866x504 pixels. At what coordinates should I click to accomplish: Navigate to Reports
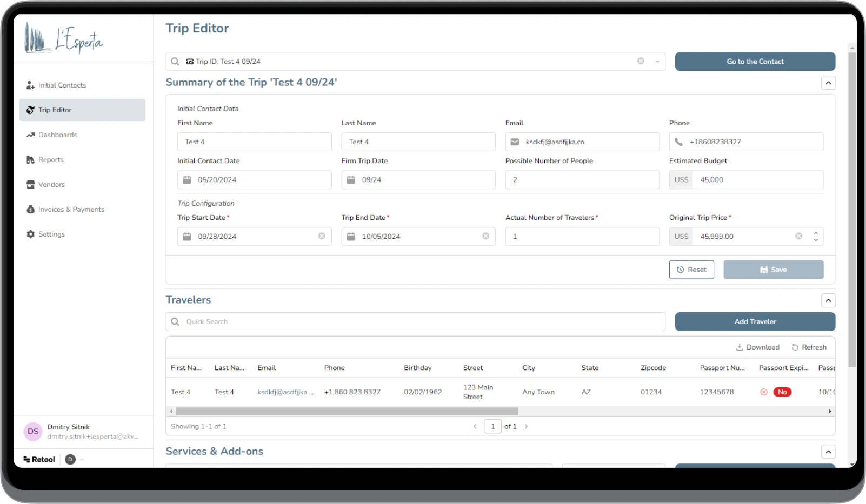82,160
